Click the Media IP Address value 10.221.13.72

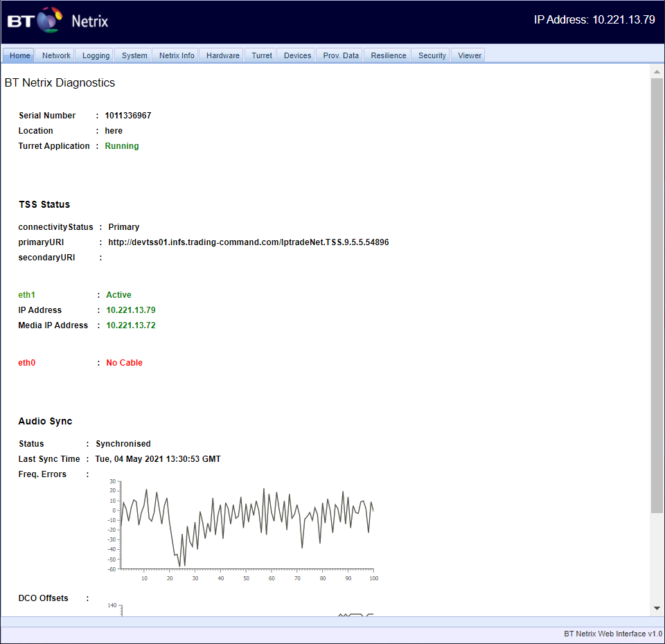131,325
